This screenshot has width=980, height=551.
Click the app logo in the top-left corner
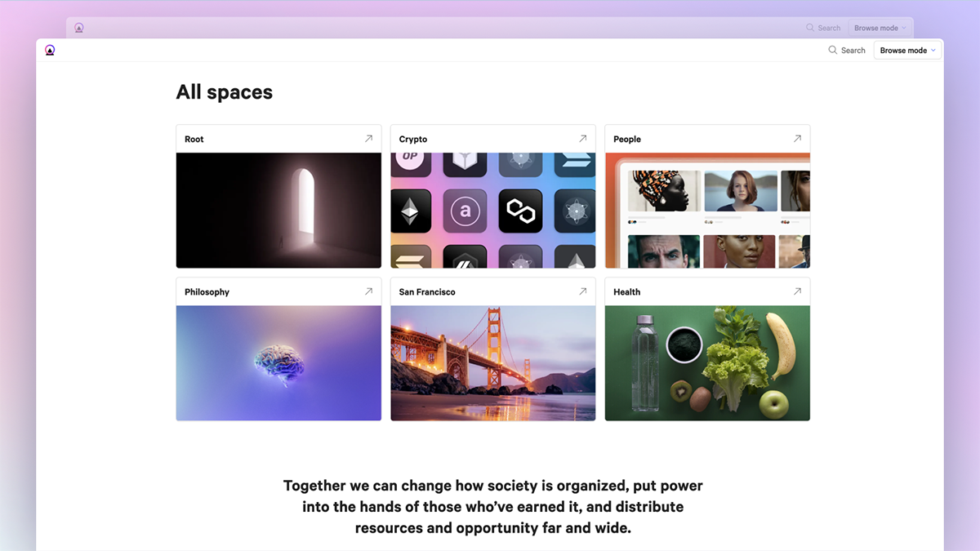50,51
